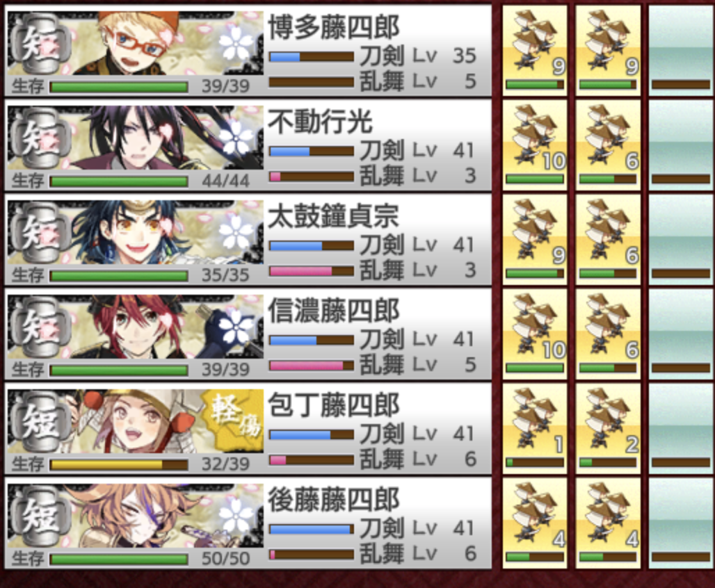The height and width of the screenshot is (588, 715).
Task: Click the empty third equipment slot for 博多藤四郎
Action: click(x=681, y=50)
